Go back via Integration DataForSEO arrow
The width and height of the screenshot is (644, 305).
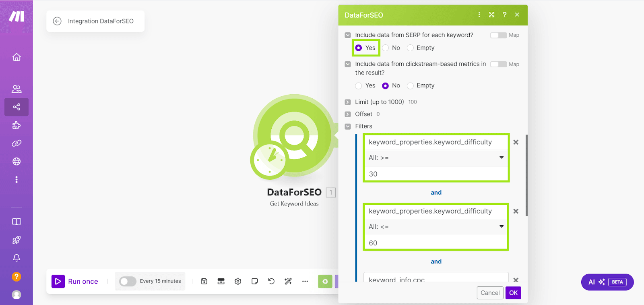[57, 21]
